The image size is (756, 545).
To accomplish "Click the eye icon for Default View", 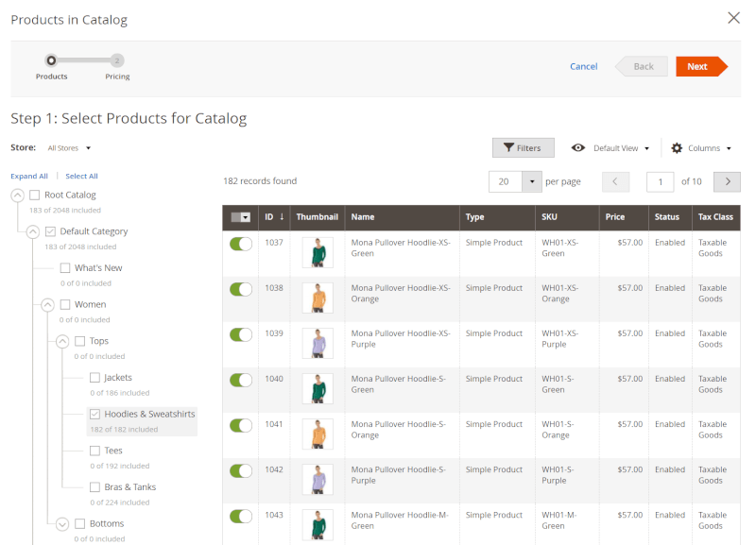I will pos(577,147).
